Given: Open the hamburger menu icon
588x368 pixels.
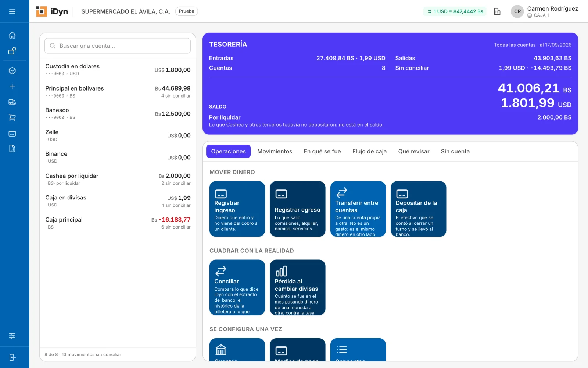Looking at the screenshot, I should coord(12,11).
